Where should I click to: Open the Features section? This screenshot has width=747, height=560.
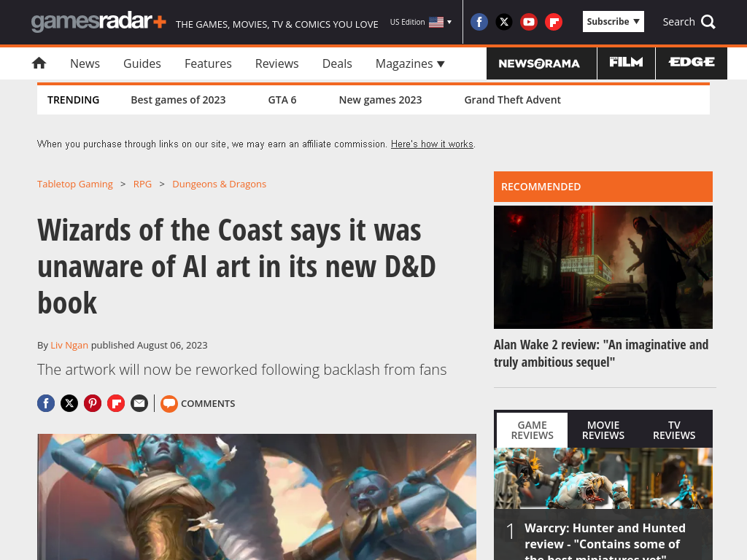click(208, 63)
